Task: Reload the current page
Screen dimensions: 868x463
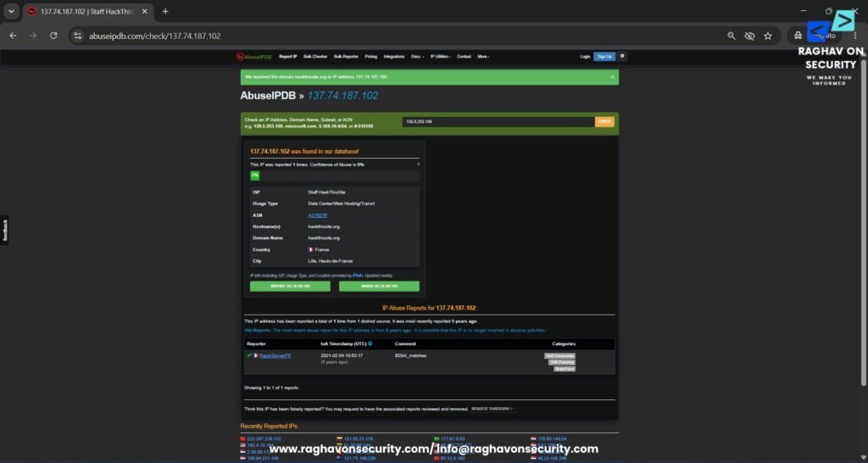Action: (x=53, y=36)
